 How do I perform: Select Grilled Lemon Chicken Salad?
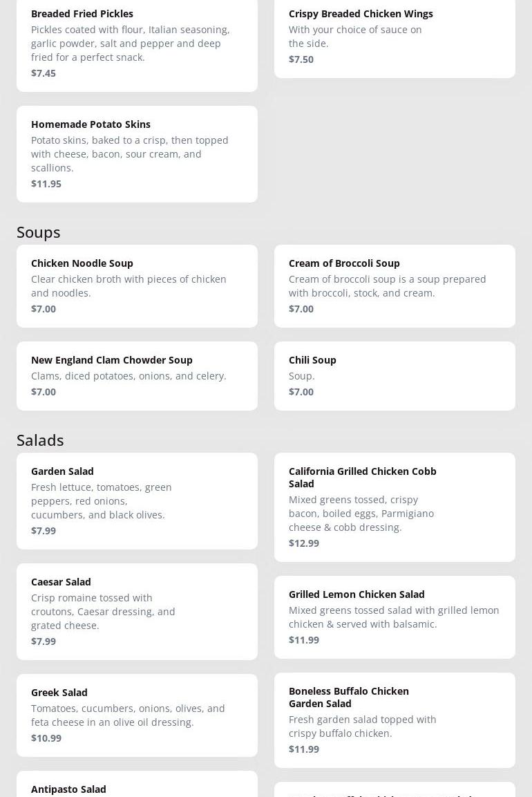(395, 617)
